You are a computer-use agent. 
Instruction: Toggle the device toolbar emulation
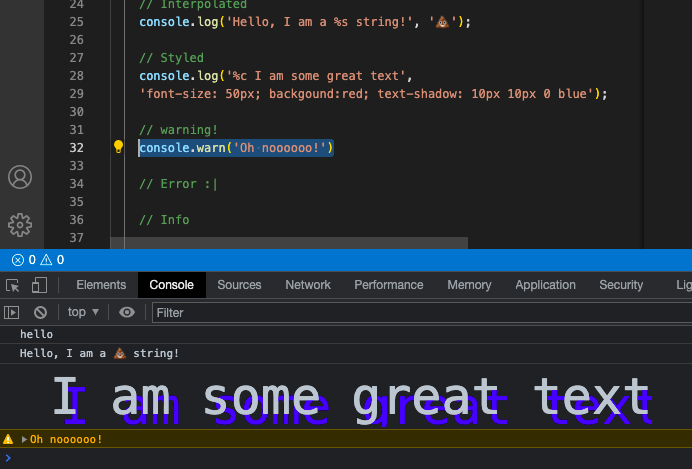39,285
